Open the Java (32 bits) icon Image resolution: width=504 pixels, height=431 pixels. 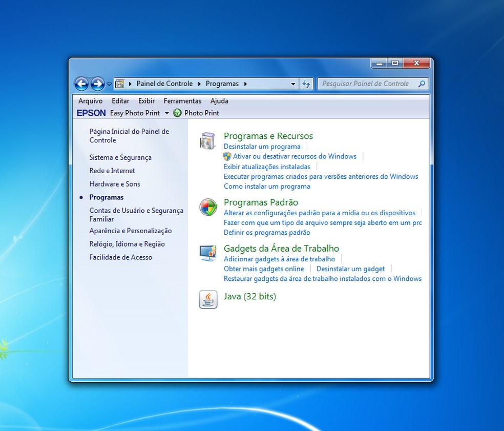207,299
